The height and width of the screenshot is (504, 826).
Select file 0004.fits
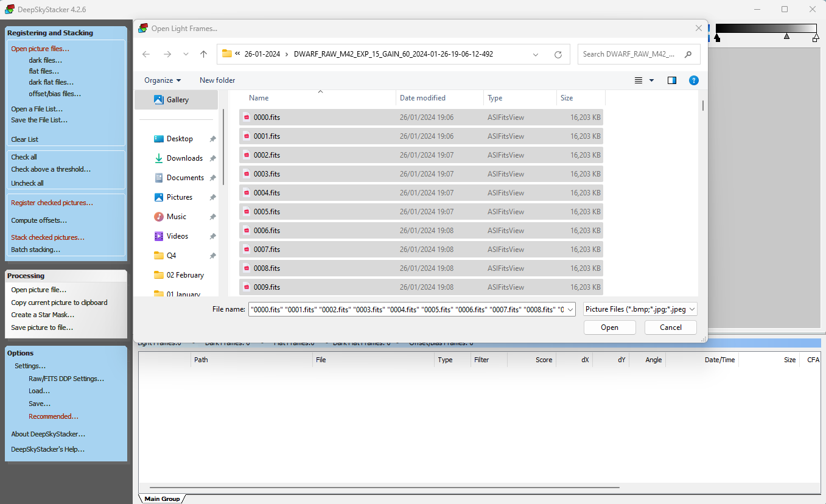[x=421, y=193]
